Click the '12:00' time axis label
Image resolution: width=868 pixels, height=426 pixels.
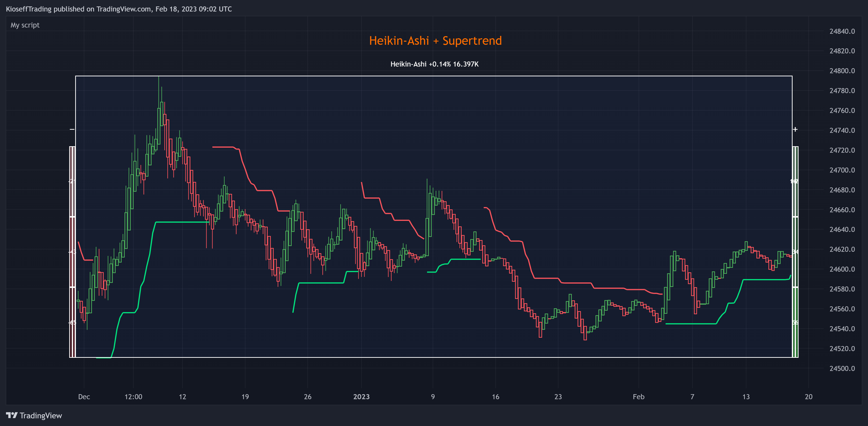pyautogui.click(x=133, y=397)
